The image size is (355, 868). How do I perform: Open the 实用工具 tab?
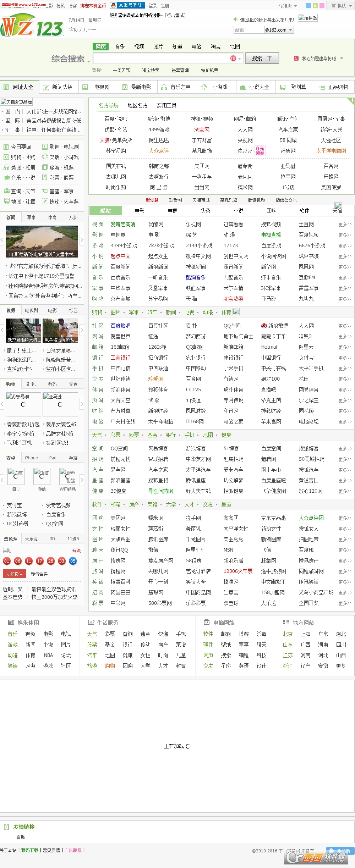(x=166, y=105)
